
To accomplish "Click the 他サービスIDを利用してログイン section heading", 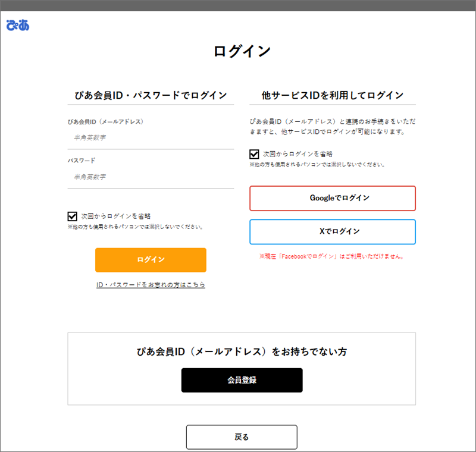I will [x=332, y=95].
